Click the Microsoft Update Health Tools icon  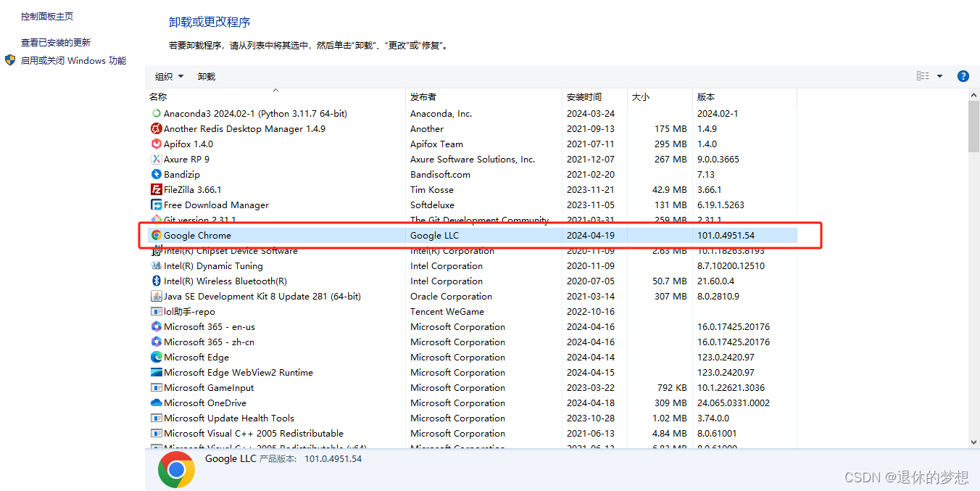coord(156,418)
